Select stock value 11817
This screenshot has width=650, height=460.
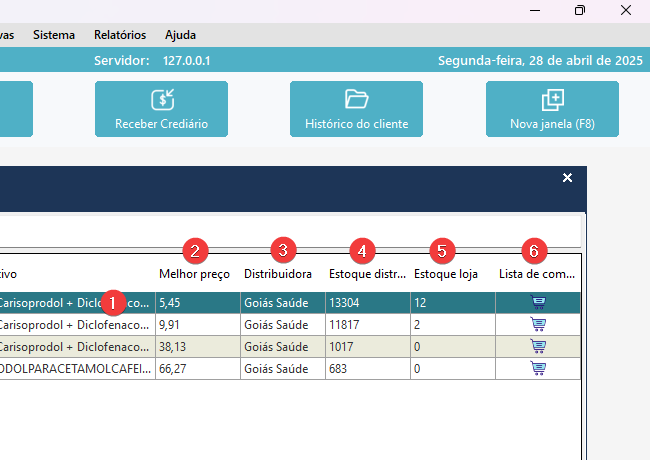point(368,324)
